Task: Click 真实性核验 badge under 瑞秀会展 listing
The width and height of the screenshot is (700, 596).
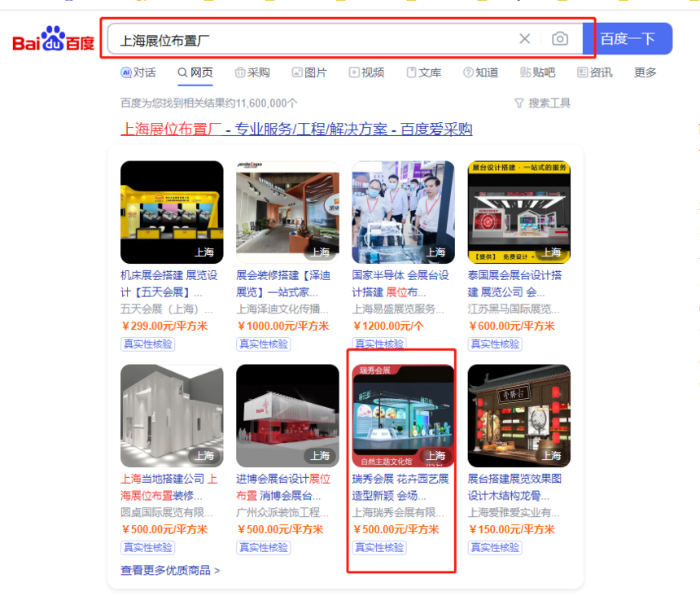Action: [x=379, y=548]
